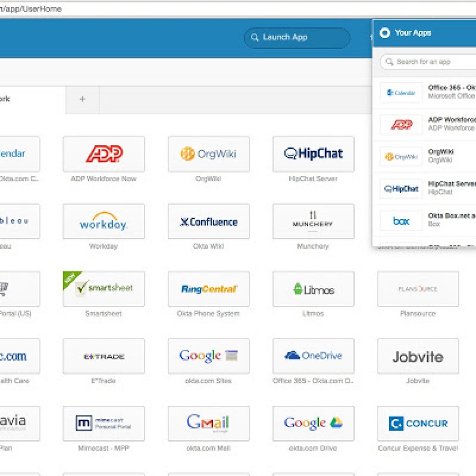Open the Google Drive tile
Screen dimensions: 476x476
point(313,423)
